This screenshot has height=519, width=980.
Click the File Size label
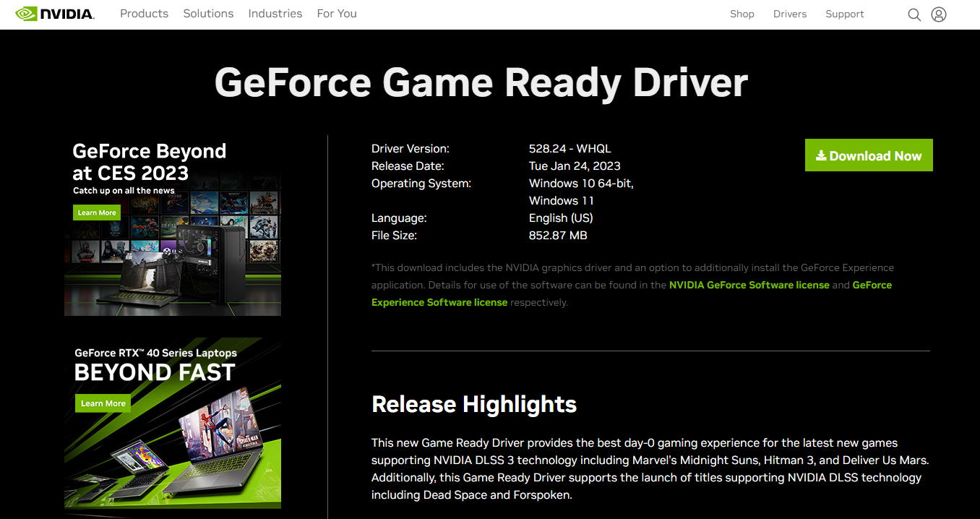pos(394,235)
